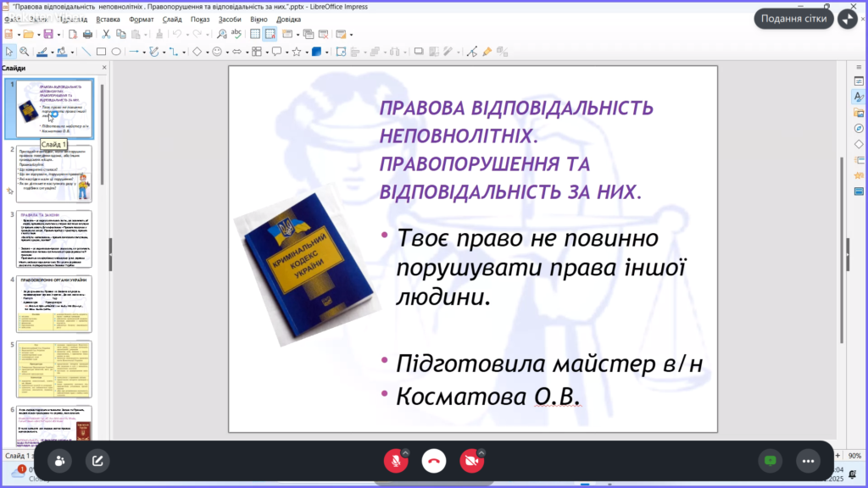The image size is (868, 488).
Task: Open the sidebar Gallery panel icon
Action: 858,113
